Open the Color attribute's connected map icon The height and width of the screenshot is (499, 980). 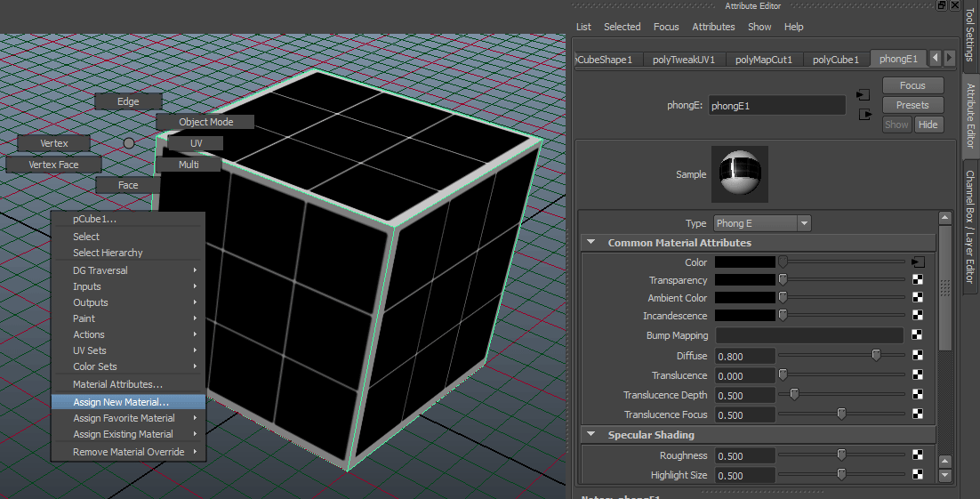[x=918, y=262]
